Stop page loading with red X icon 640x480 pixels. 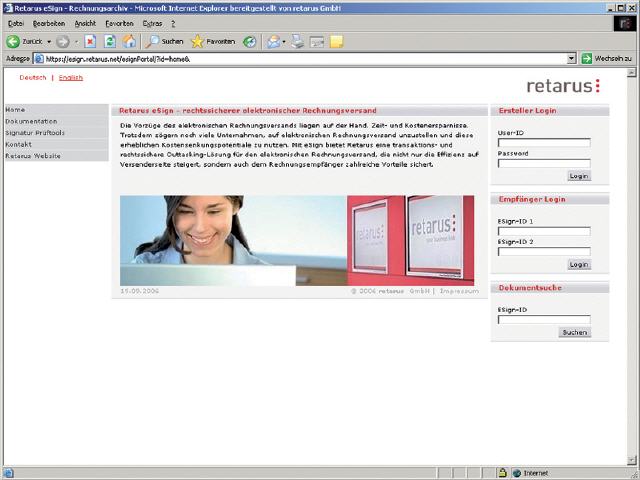(90, 41)
